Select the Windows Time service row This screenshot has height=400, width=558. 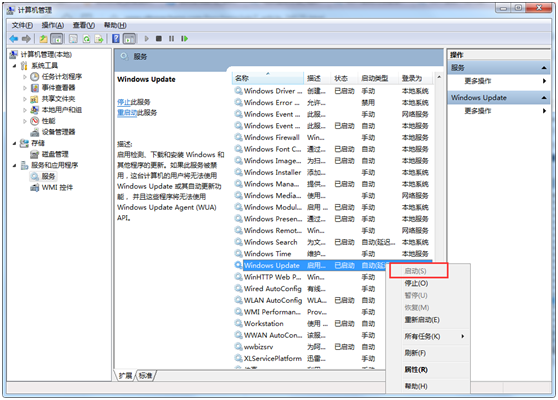coord(333,254)
